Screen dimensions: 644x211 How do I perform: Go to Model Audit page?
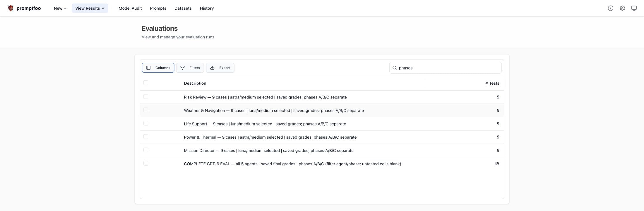130,8
